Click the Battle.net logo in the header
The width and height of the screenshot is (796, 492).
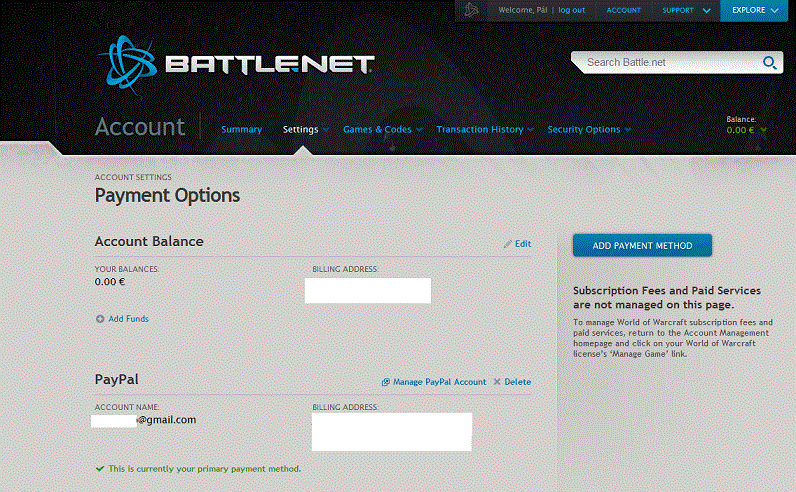click(236, 64)
